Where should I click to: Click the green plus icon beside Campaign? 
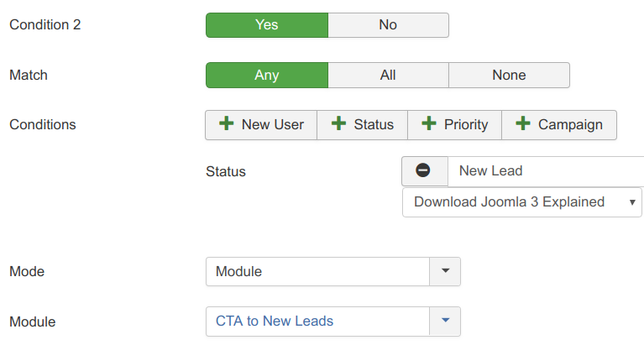523,123
